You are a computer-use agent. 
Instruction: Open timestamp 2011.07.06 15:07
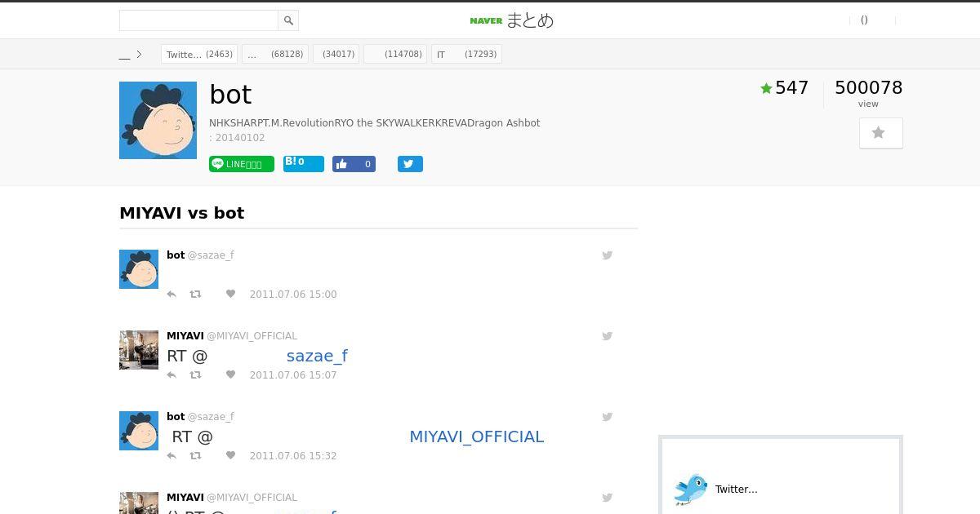coord(293,375)
